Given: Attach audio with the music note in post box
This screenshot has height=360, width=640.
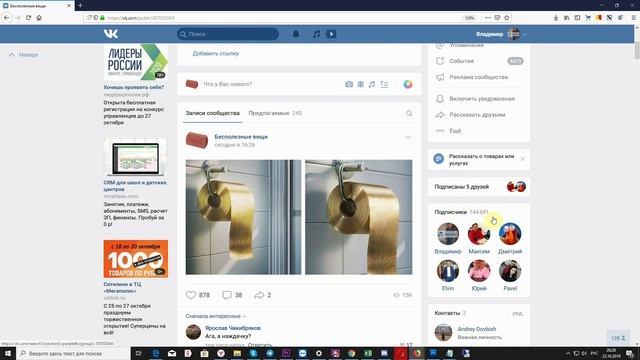Looking at the screenshot, I should click(x=372, y=84).
